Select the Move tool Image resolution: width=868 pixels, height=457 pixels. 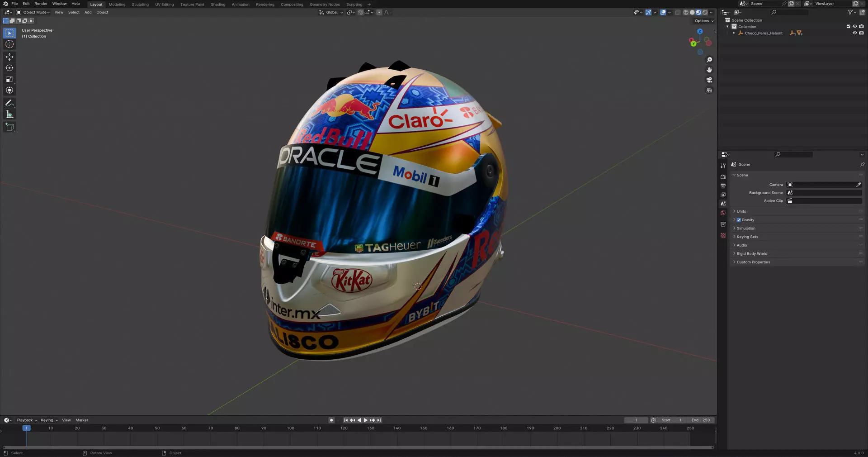pyautogui.click(x=9, y=57)
